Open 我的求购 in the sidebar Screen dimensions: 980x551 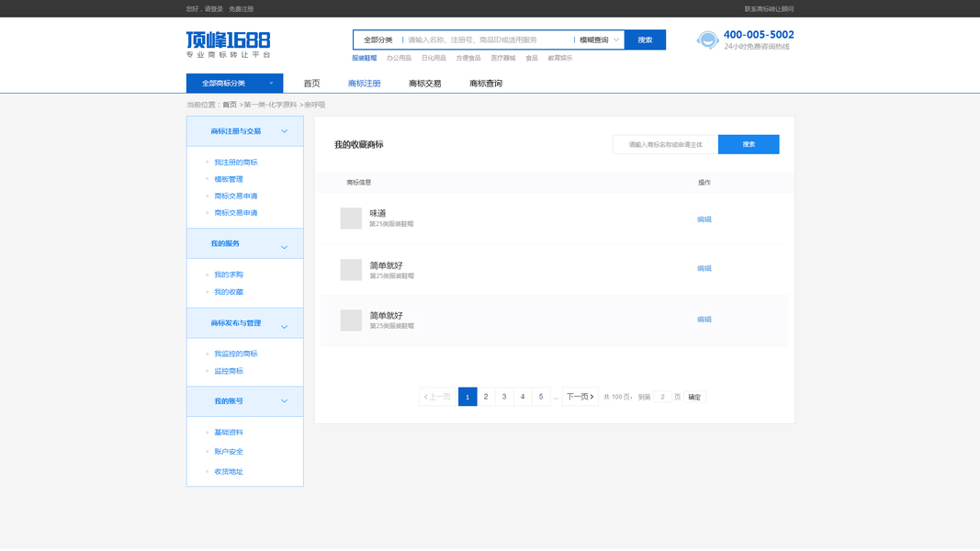coord(229,275)
